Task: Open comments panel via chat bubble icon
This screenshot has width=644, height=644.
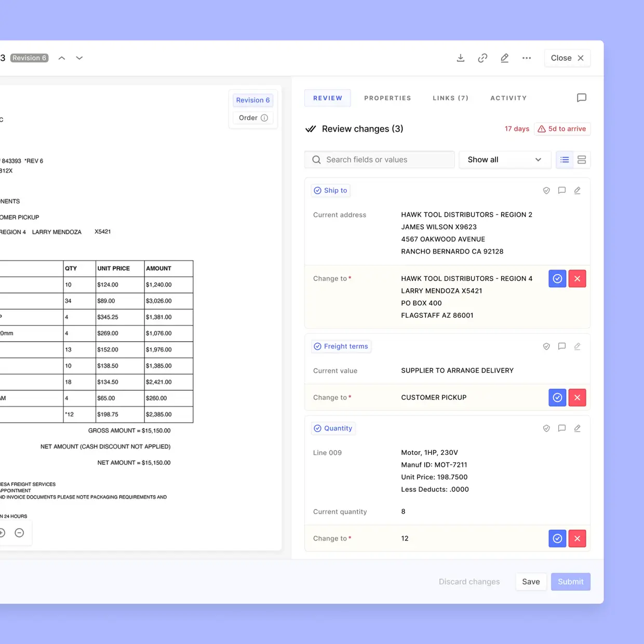Action: (582, 98)
